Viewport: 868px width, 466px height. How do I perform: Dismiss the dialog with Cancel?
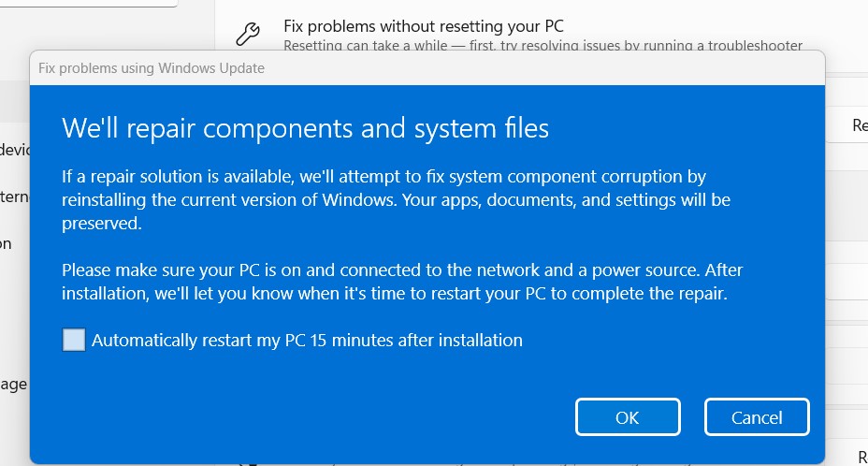(757, 417)
